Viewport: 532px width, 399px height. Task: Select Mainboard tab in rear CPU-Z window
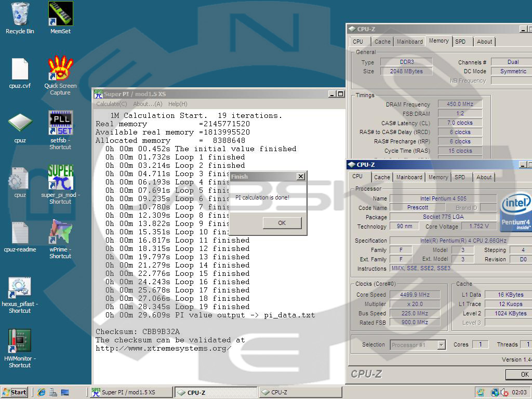point(410,42)
